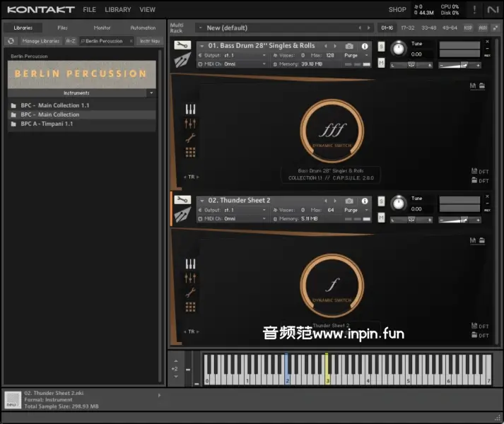Click the SHOP link in top bar
This screenshot has width=504, height=424.
coord(397,10)
